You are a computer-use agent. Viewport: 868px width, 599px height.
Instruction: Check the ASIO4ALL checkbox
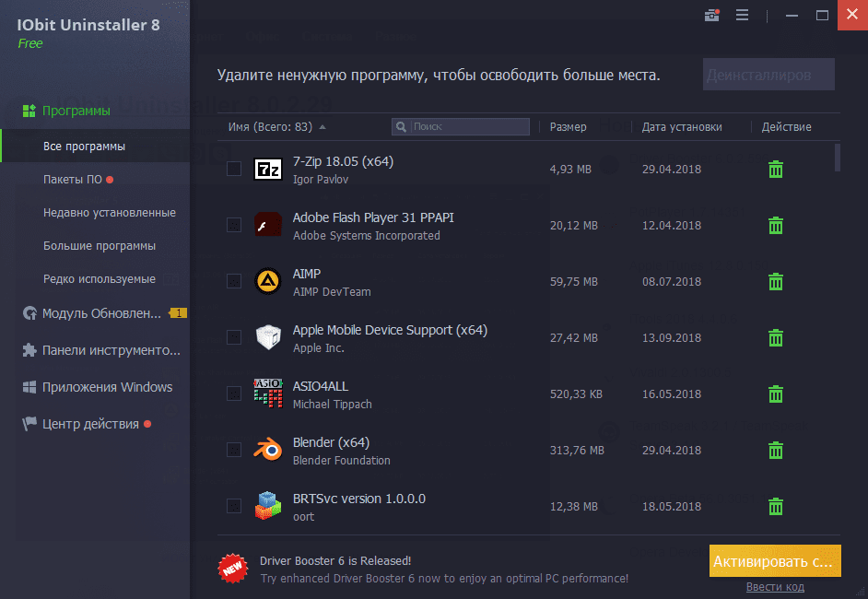coord(234,393)
